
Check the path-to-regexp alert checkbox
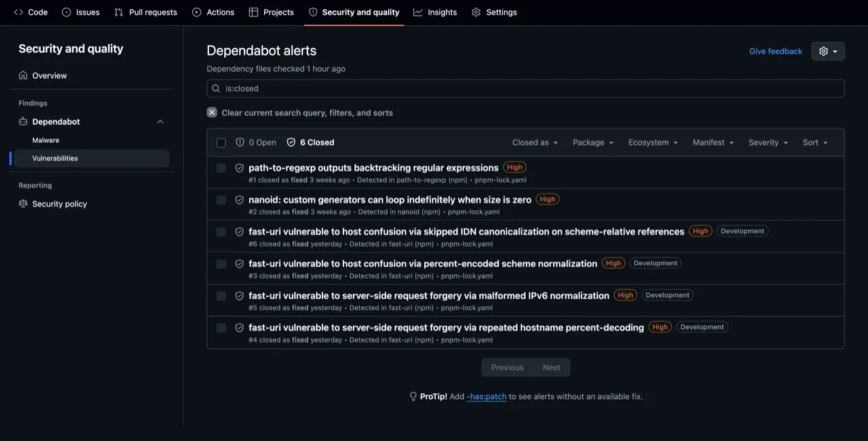tap(221, 168)
